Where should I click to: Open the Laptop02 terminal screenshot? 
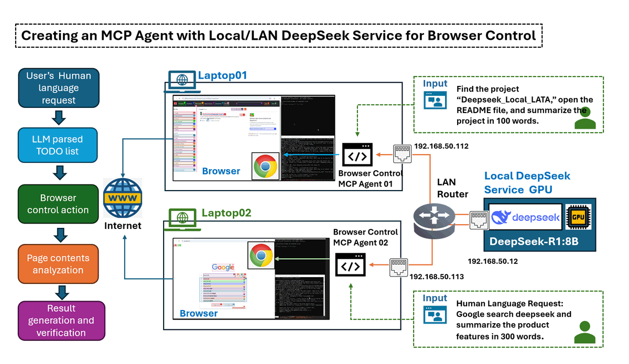point(302,280)
